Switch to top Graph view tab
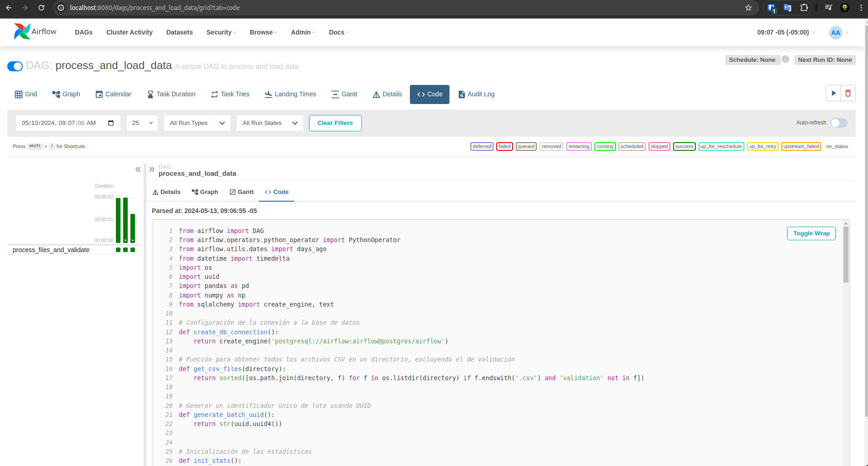Screen dimensions: 868x466 coord(66,94)
